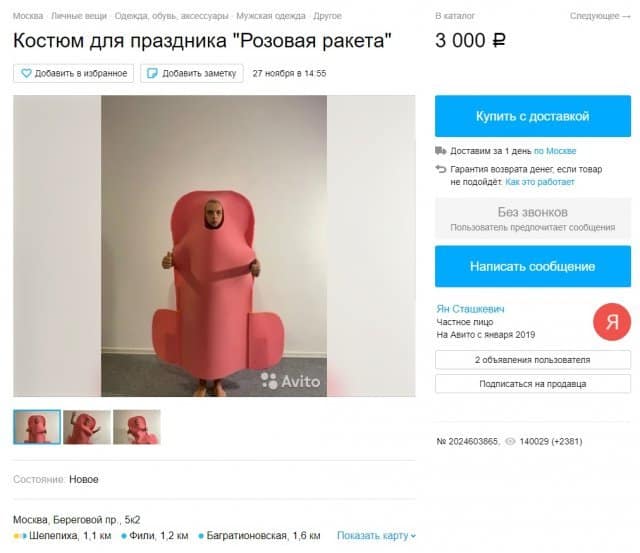Click the Avito watermark logo on photo
640x553 pixels.
point(290,382)
